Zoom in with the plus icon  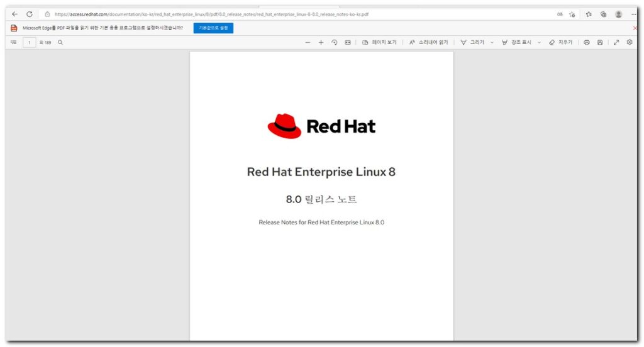pos(321,42)
